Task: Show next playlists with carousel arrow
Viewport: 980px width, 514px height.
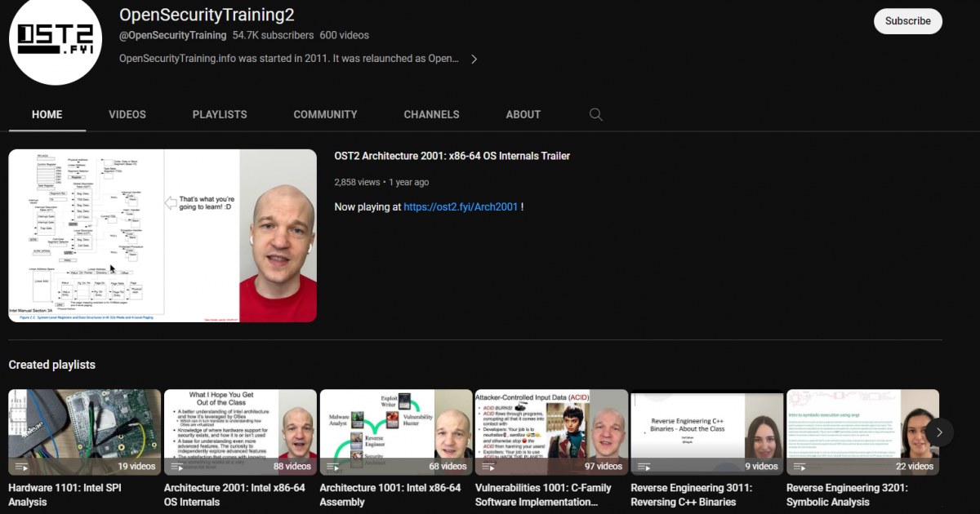Action: (x=939, y=432)
